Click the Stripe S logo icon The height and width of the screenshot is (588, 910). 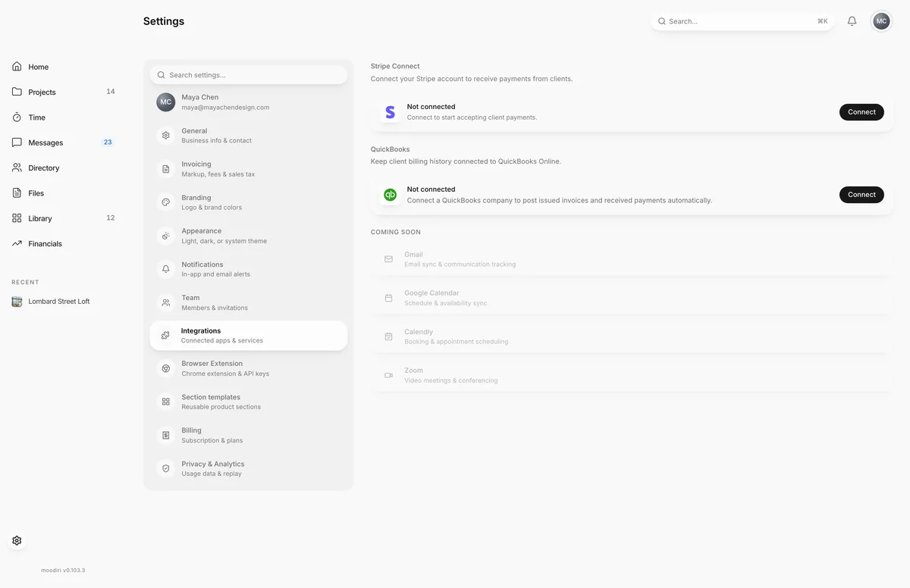pos(390,112)
